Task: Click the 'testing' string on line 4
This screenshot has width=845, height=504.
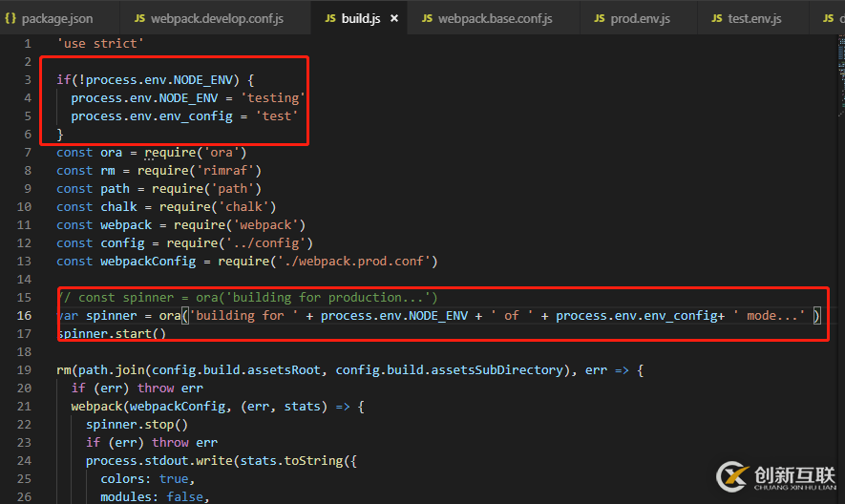Action: coord(273,98)
